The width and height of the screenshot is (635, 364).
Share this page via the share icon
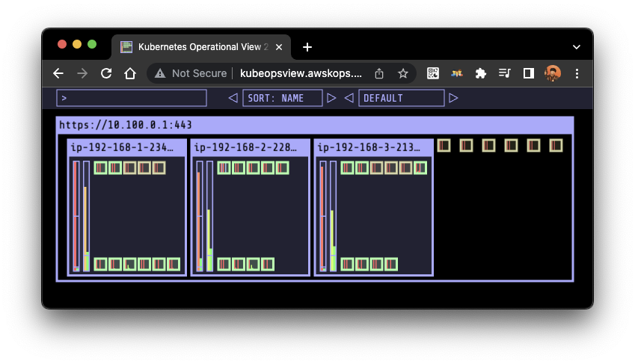click(x=379, y=73)
